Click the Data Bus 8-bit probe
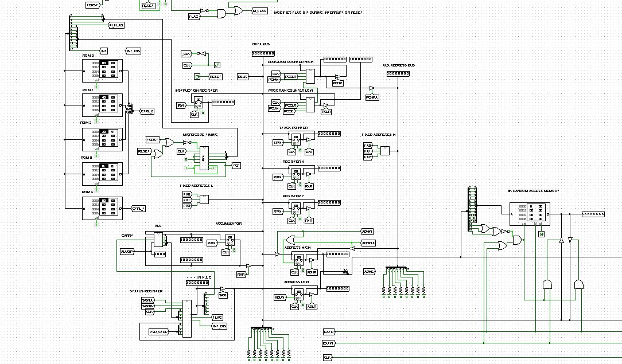 (x=263, y=54)
